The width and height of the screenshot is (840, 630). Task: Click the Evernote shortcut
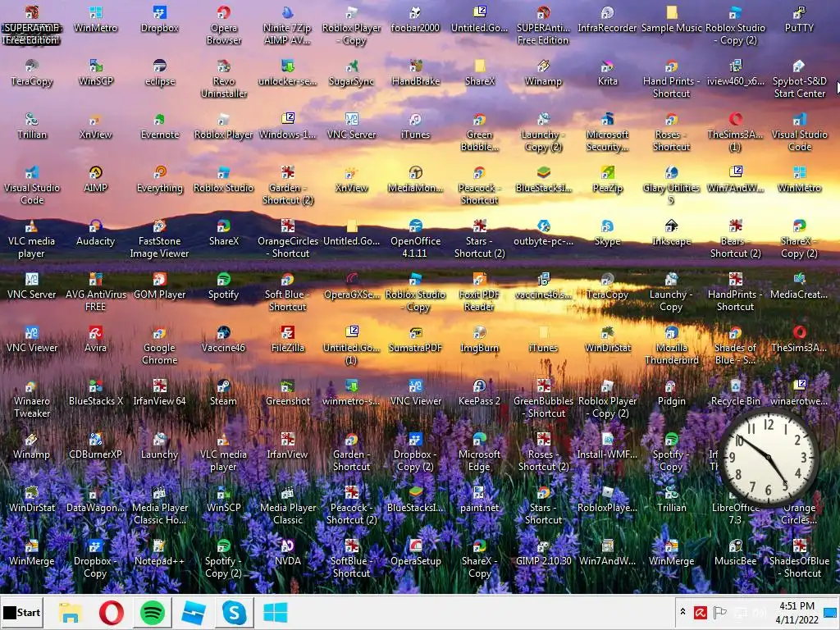(160, 126)
